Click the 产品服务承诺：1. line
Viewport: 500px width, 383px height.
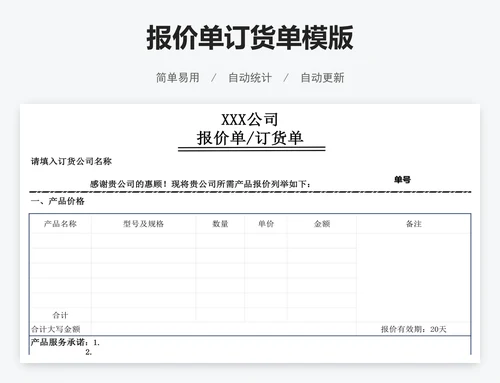(65, 342)
